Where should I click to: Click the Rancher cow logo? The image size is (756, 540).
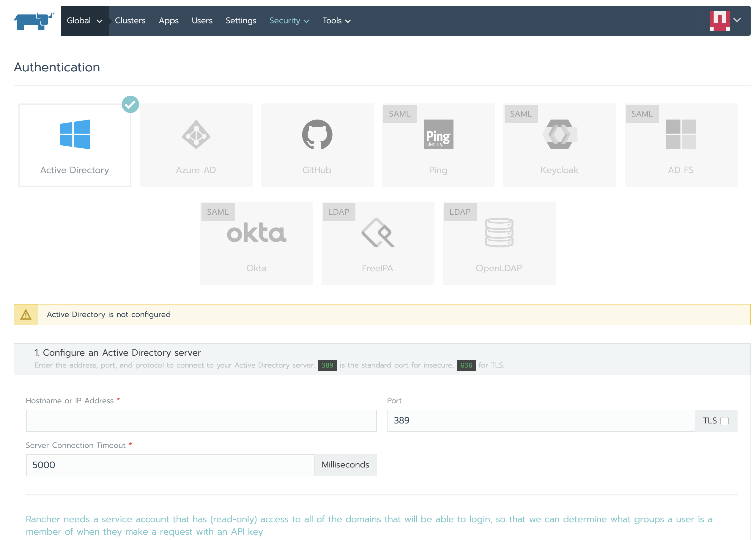coord(34,21)
